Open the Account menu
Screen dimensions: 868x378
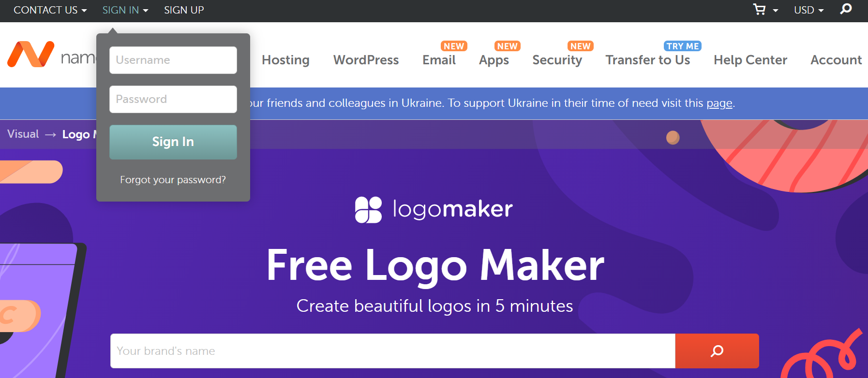pos(836,60)
